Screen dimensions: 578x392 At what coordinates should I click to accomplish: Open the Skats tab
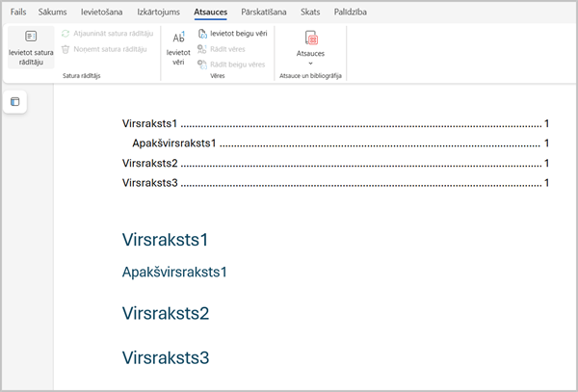[x=310, y=12]
